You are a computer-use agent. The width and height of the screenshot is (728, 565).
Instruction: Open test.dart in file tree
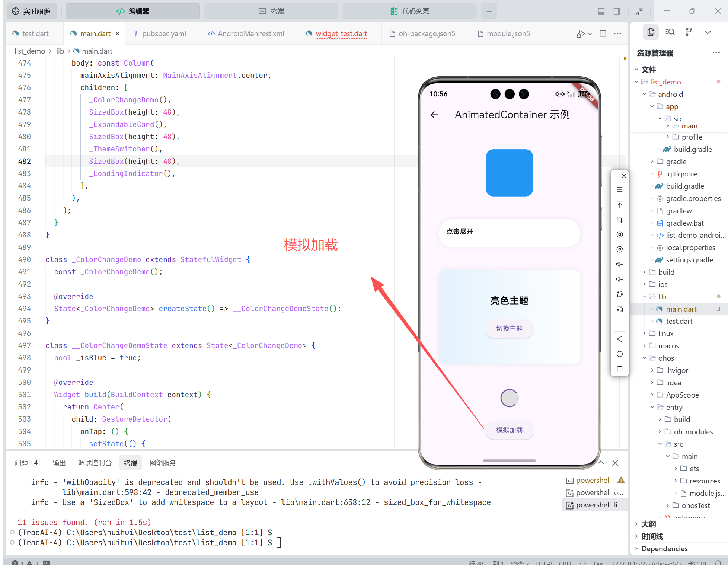pyautogui.click(x=679, y=321)
